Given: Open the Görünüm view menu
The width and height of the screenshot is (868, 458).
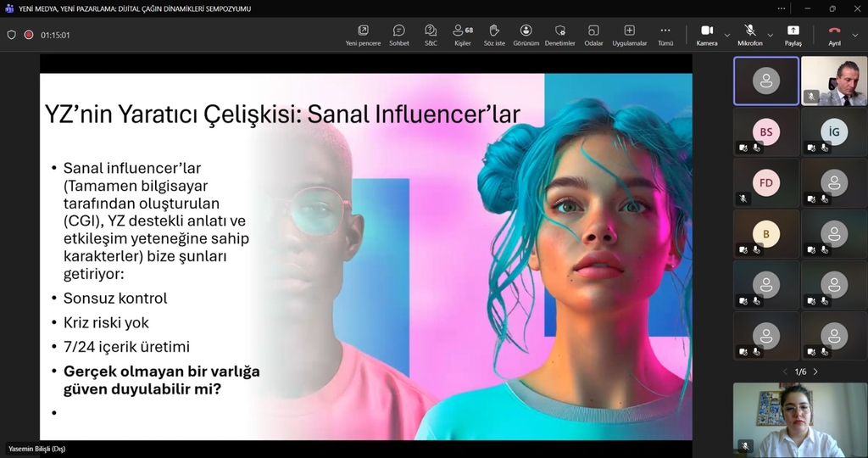Looking at the screenshot, I should 526,35.
